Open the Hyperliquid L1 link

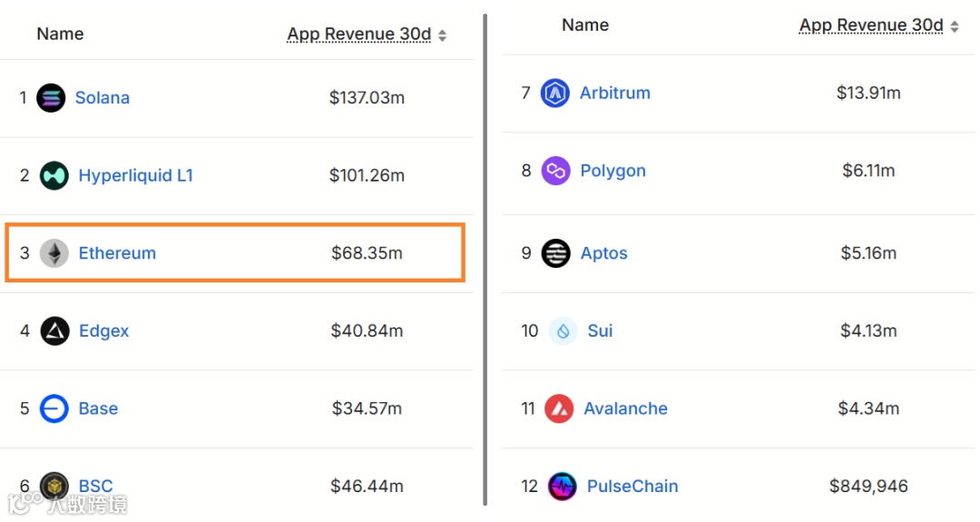click(x=135, y=175)
